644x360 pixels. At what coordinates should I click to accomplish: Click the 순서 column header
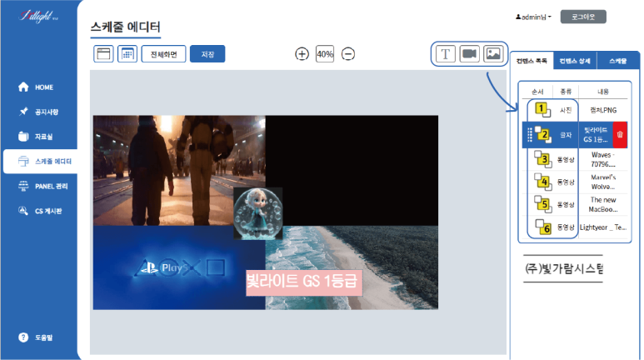click(x=537, y=92)
